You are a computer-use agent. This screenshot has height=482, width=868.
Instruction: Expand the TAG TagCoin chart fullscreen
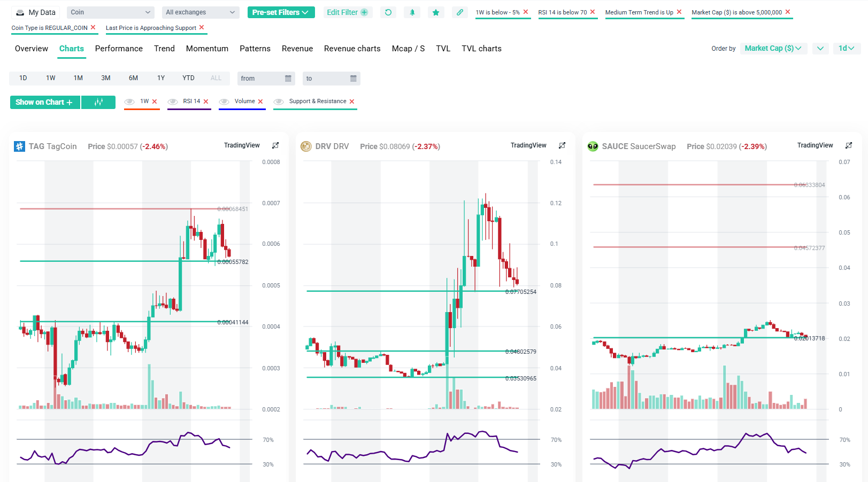[x=275, y=145]
